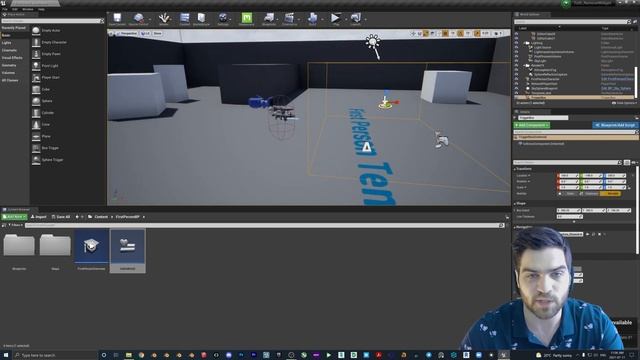The width and height of the screenshot is (640, 360).
Task: Click the Save Current toolbar icon
Action: (x=117, y=19)
